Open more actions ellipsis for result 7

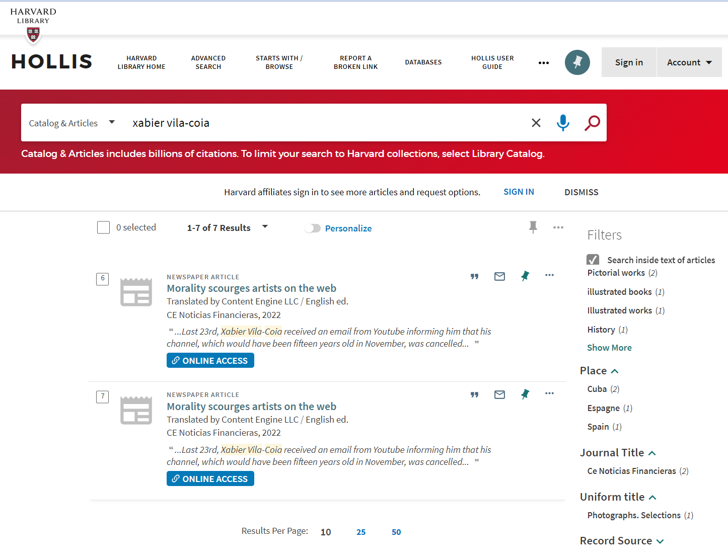[x=549, y=393]
